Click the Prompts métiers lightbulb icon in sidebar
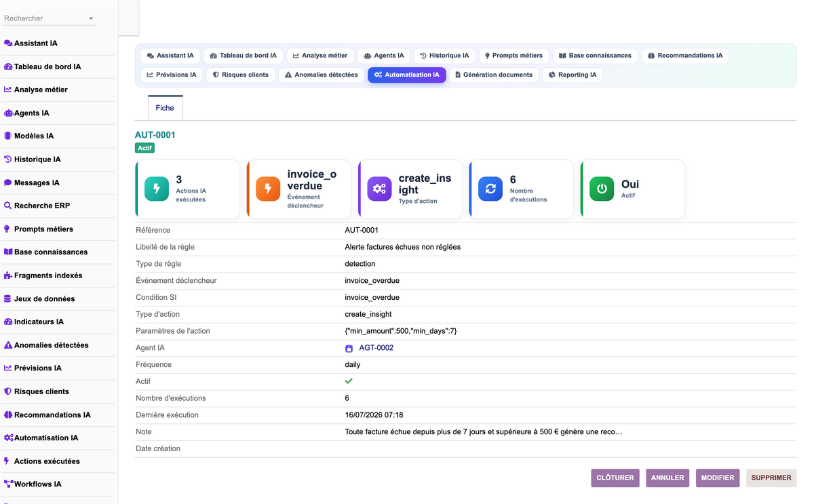The width and height of the screenshot is (814, 504). (x=8, y=229)
